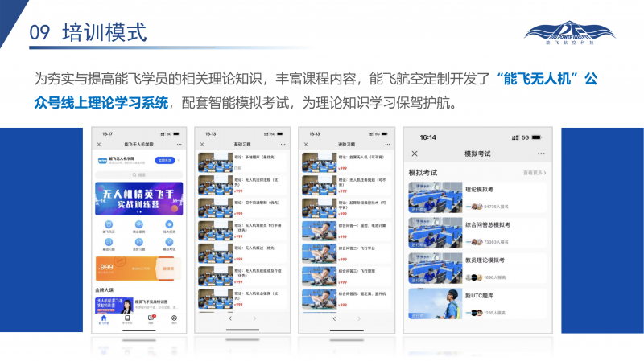Tap the 进阶习题 icon in the academy grid
The image size is (644, 361).
pos(138,242)
